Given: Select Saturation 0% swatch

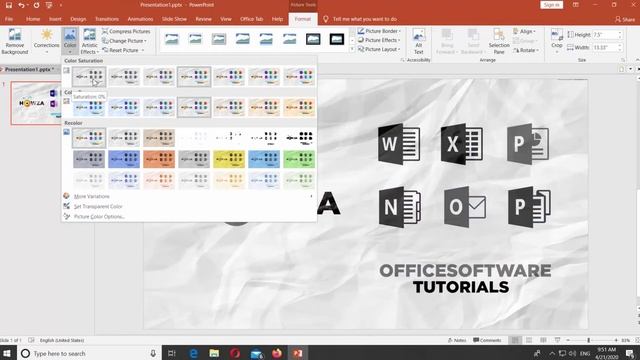Looking at the screenshot, I should [x=89, y=76].
